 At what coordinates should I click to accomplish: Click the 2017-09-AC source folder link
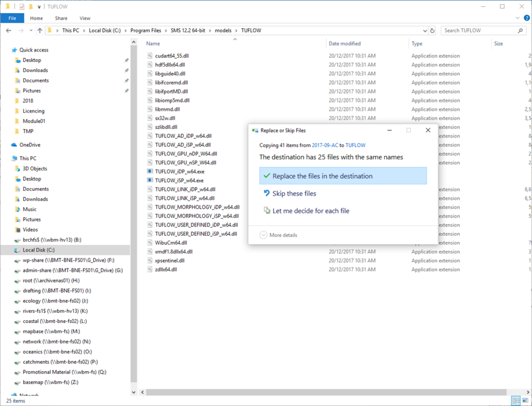[325, 145]
